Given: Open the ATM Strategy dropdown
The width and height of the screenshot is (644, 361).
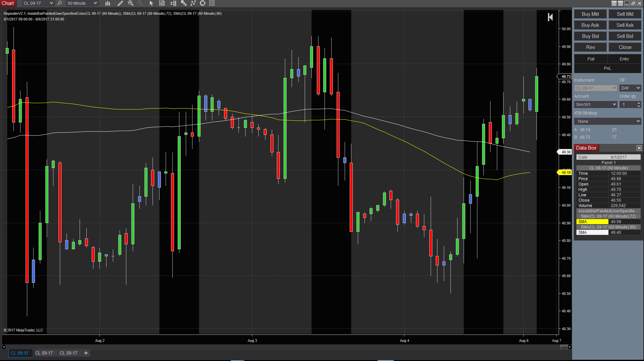Looking at the screenshot, I should 608,121.
